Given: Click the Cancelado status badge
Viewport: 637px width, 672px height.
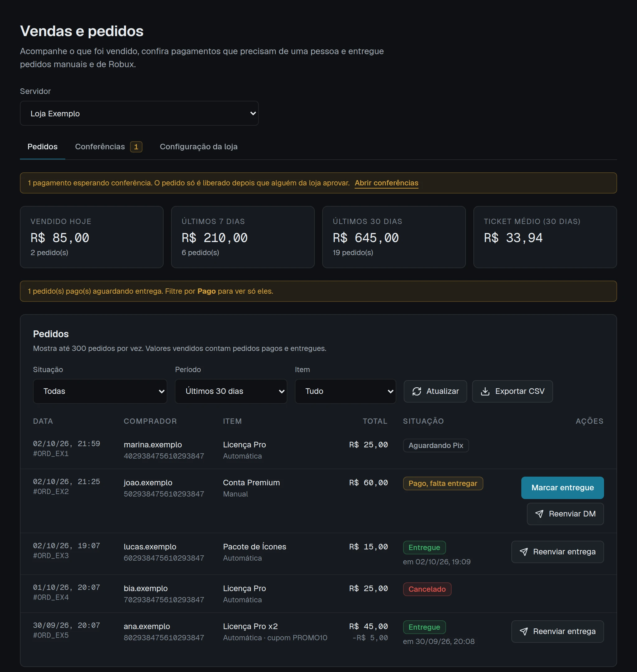Looking at the screenshot, I should coord(427,590).
